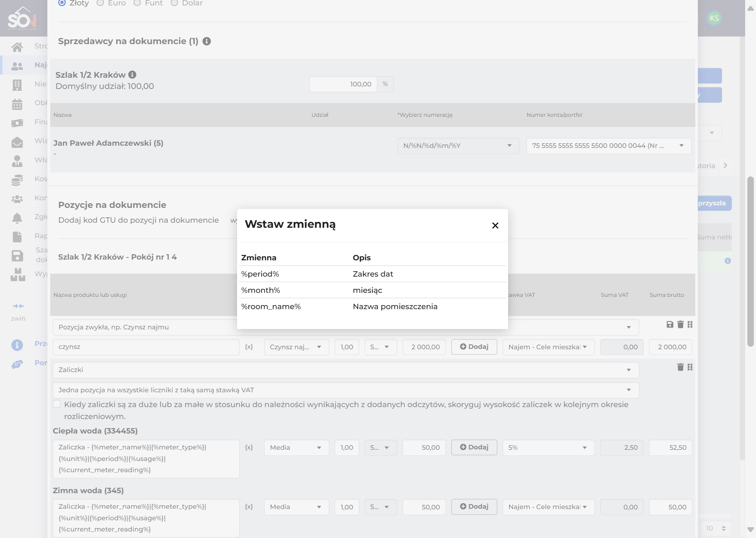Image resolution: width=756 pixels, height=538 pixels.
Task: Expand the bank account number dropdown
Action: 609,146
